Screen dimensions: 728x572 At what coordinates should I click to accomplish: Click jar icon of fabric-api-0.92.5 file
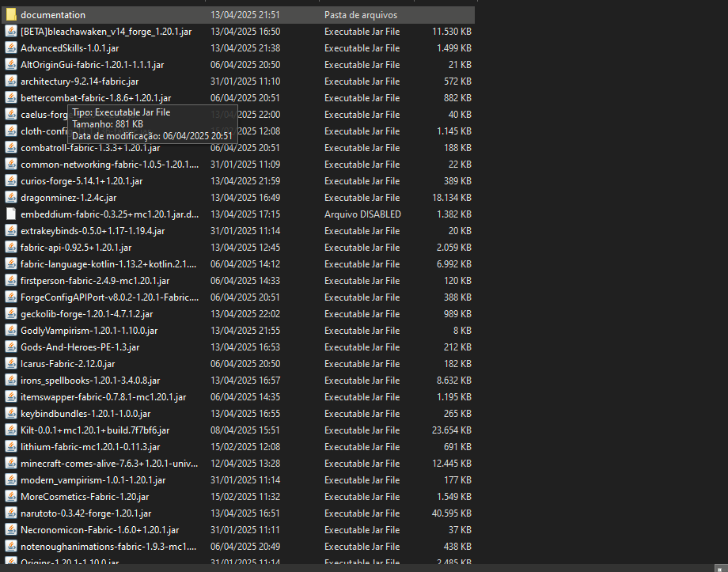[11, 248]
